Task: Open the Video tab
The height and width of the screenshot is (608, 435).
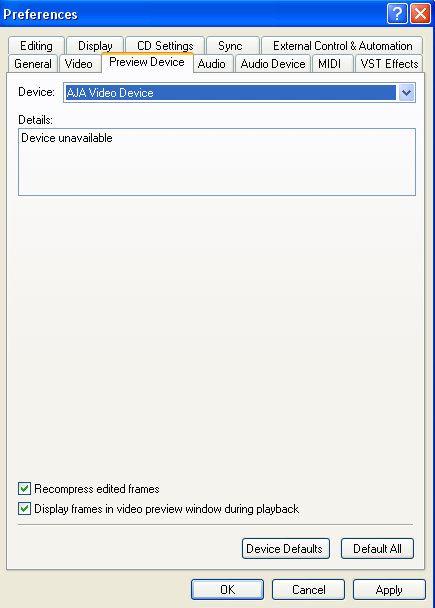Action: click(79, 64)
